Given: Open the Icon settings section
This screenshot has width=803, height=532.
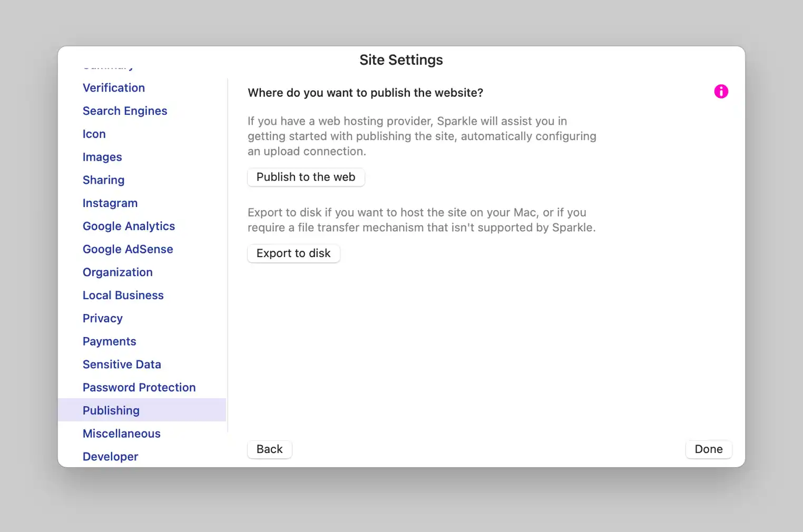Looking at the screenshot, I should (94, 134).
